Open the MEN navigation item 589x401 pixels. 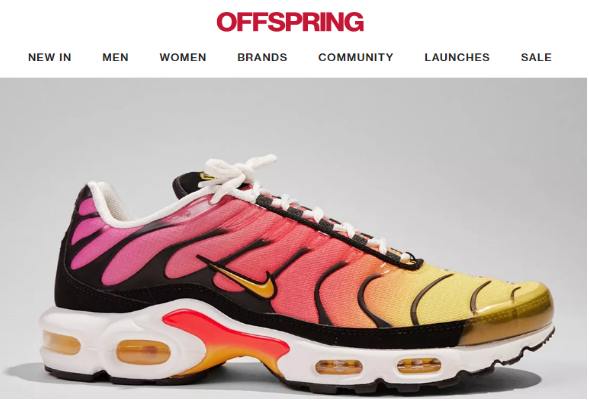click(115, 57)
